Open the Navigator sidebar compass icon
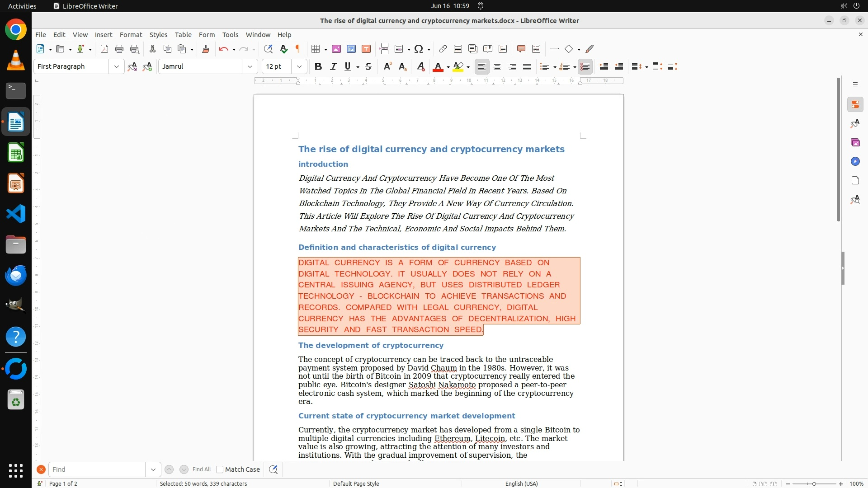The width and height of the screenshot is (868, 488). (x=855, y=162)
